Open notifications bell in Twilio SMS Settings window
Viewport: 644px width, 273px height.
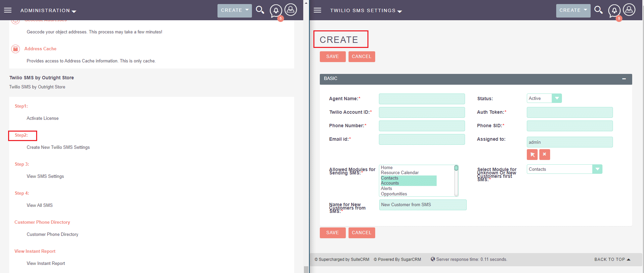(614, 11)
